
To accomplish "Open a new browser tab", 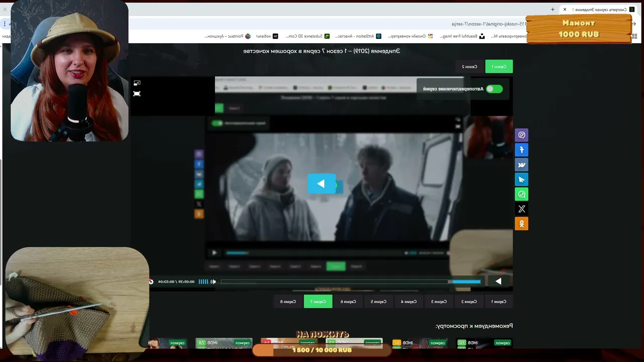I will [x=552, y=10].
